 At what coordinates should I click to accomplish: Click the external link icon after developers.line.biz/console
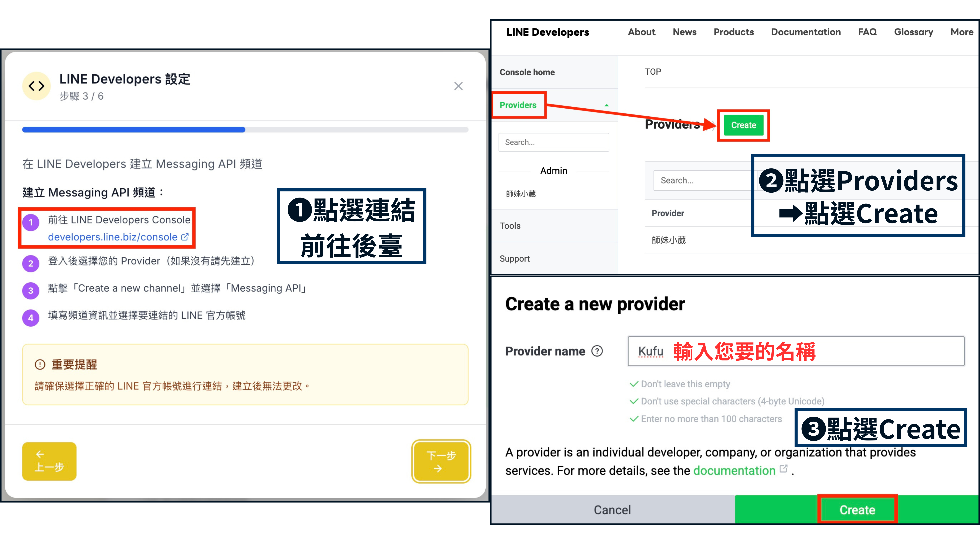(x=185, y=237)
